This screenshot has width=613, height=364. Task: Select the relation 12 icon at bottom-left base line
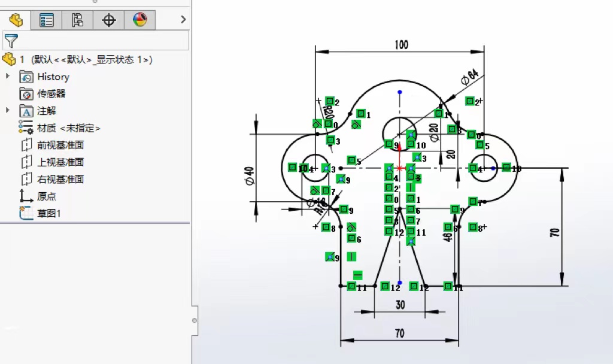coord(385,287)
